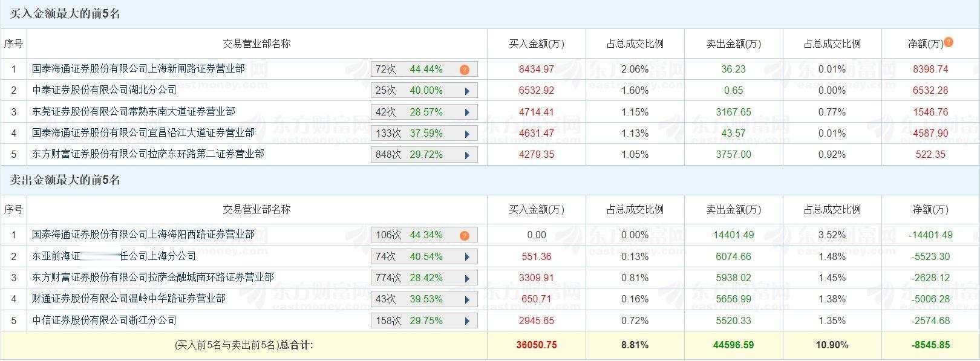Click 卖出金额(万) header in bottom table
Image resolution: width=980 pixels, height=361 pixels.
pyautogui.click(x=734, y=209)
